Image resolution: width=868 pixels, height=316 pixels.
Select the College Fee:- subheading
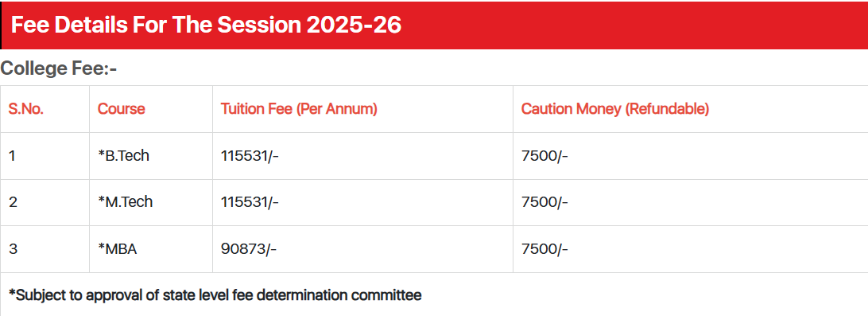click(x=59, y=68)
